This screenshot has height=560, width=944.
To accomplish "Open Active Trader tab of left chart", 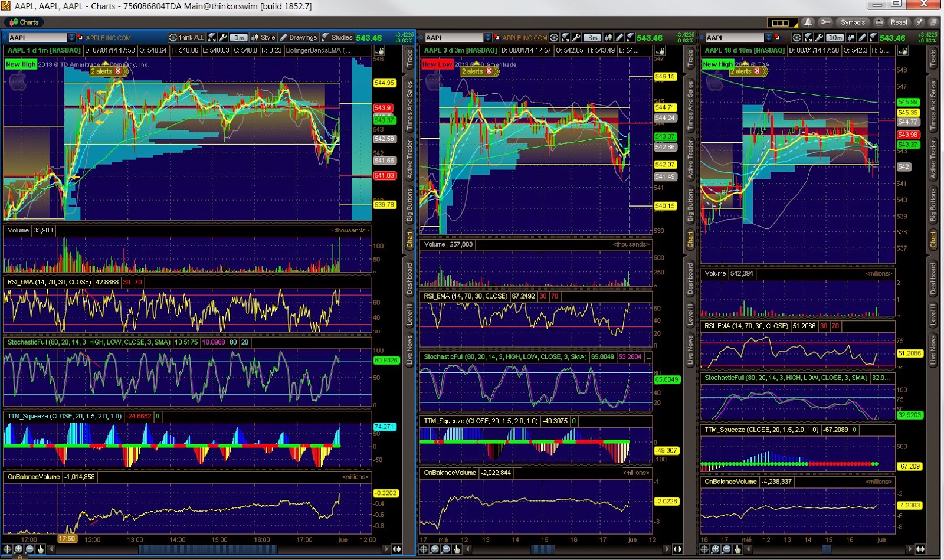I will tap(409, 158).
